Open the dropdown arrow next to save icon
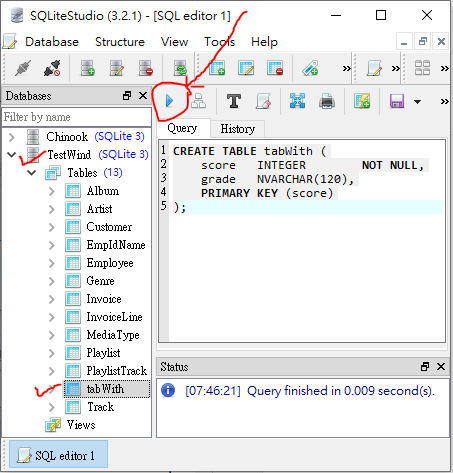Viewport: 453px width, 473px height. point(417,101)
